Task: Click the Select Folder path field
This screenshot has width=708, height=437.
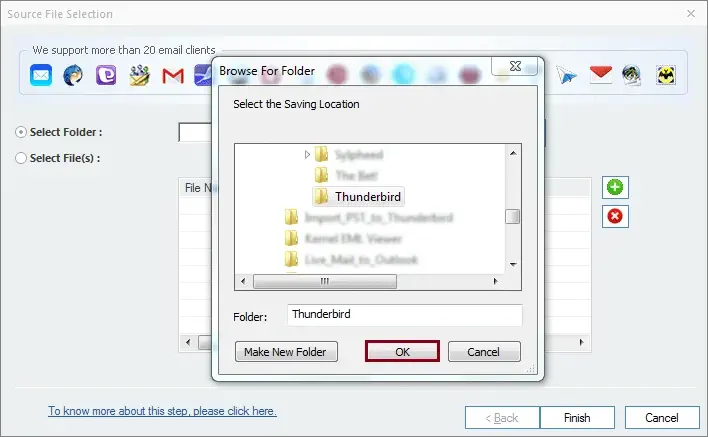Action: click(x=195, y=132)
